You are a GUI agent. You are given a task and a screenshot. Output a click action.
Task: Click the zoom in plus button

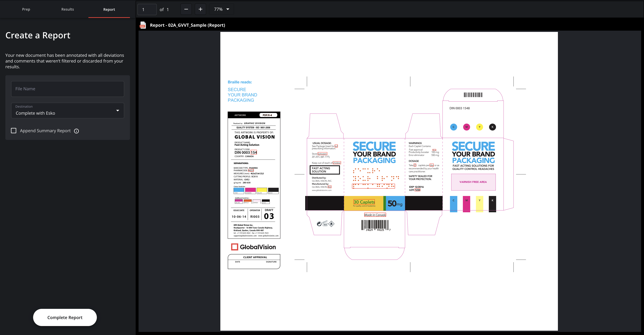click(200, 9)
